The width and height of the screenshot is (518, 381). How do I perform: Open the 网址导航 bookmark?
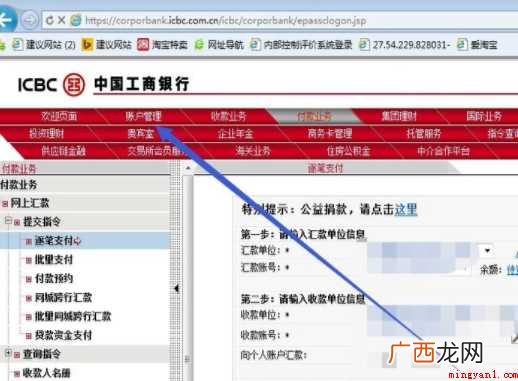[x=219, y=44]
